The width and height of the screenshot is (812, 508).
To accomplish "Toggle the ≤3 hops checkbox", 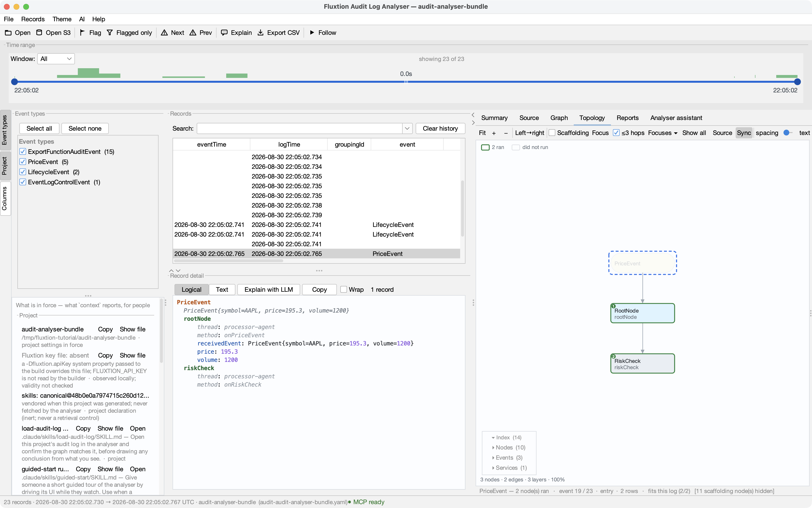I will click(x=616, y=133).
